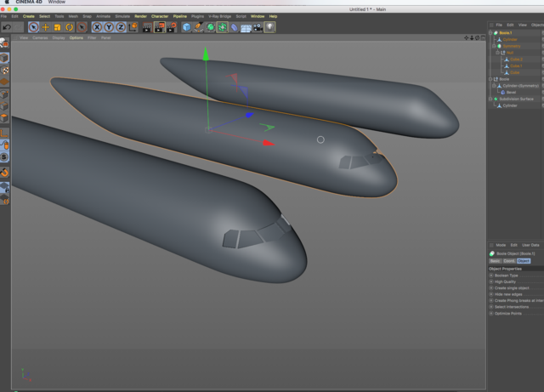Click the Redo arrow icon
Viewport: 544px width, 392px height.
(x=18, y=27)
